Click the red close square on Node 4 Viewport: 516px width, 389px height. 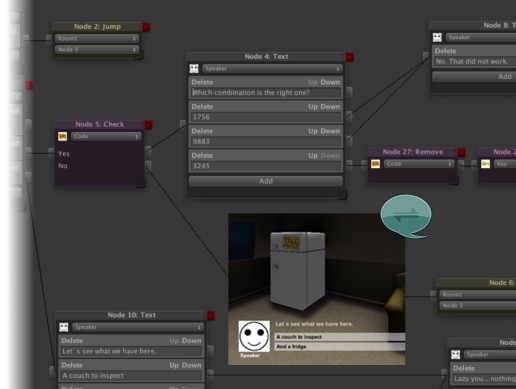tap(349, 57)
